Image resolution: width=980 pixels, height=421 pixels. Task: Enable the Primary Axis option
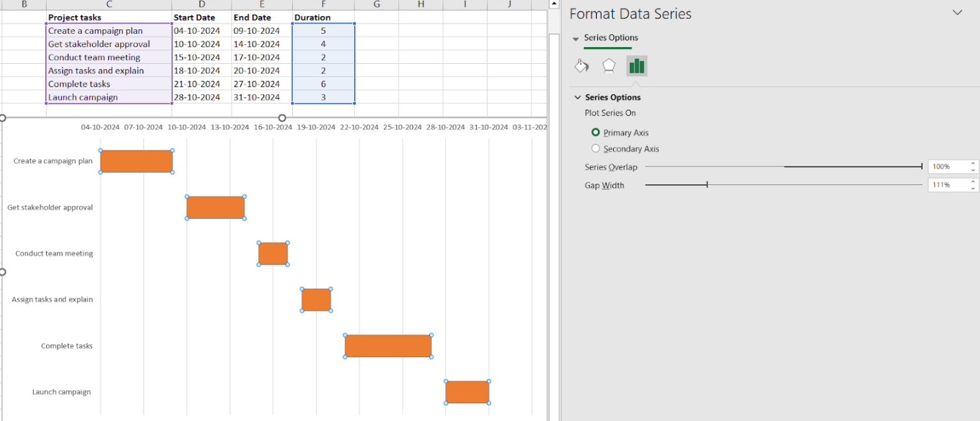(595, 133)
